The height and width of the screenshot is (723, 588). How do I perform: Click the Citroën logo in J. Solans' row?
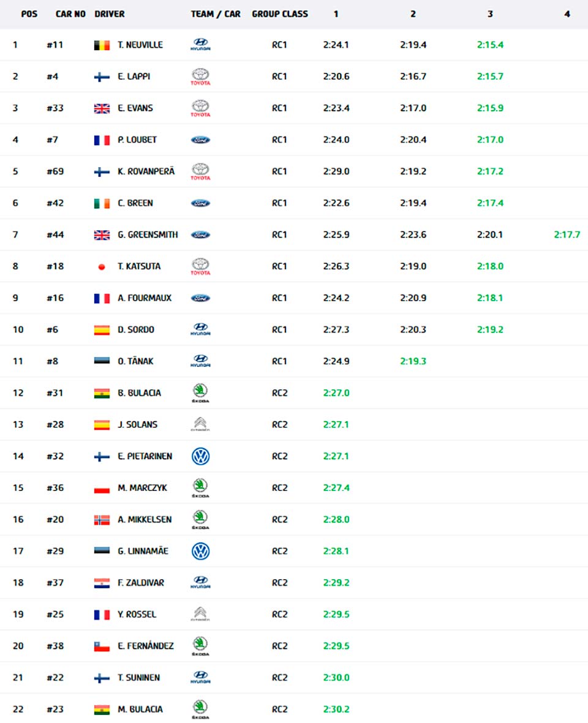(200, 424)
